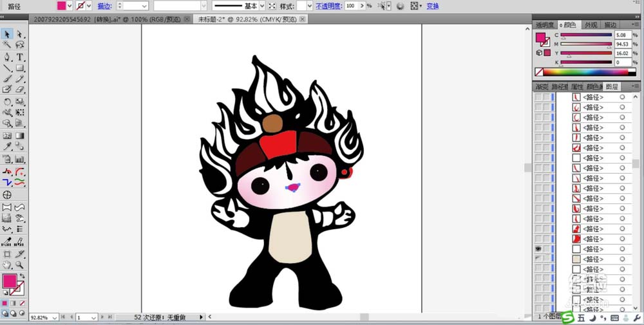Click the None swatch in Color panel
The width and height of the screenshot is (644, 325).
coord(539,72)
